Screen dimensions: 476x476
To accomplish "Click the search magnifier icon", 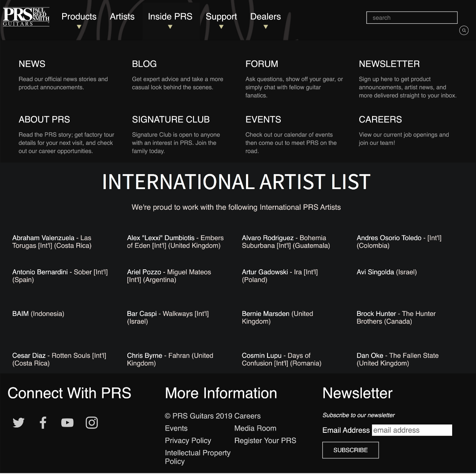I will pos(464,30).
